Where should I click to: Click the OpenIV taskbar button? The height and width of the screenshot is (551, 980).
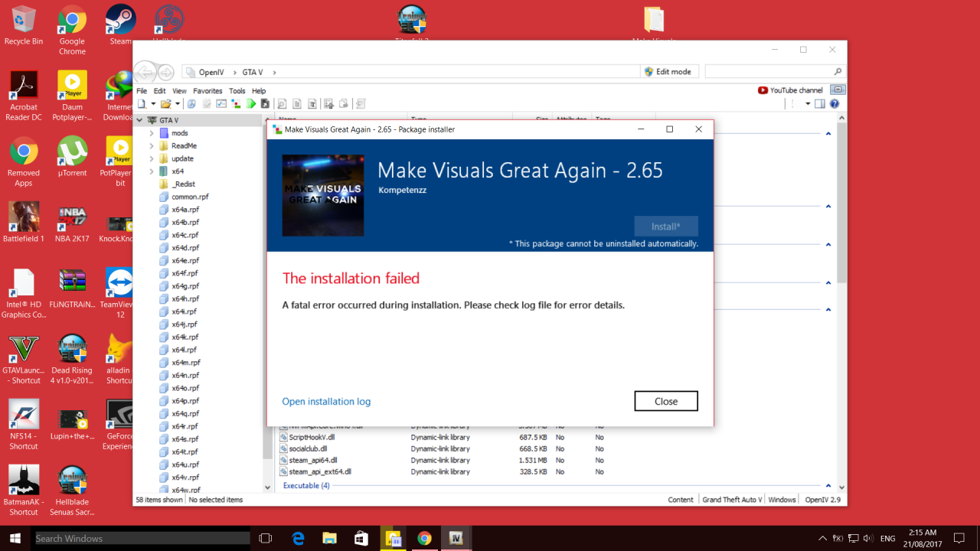(x=457, y=539)
